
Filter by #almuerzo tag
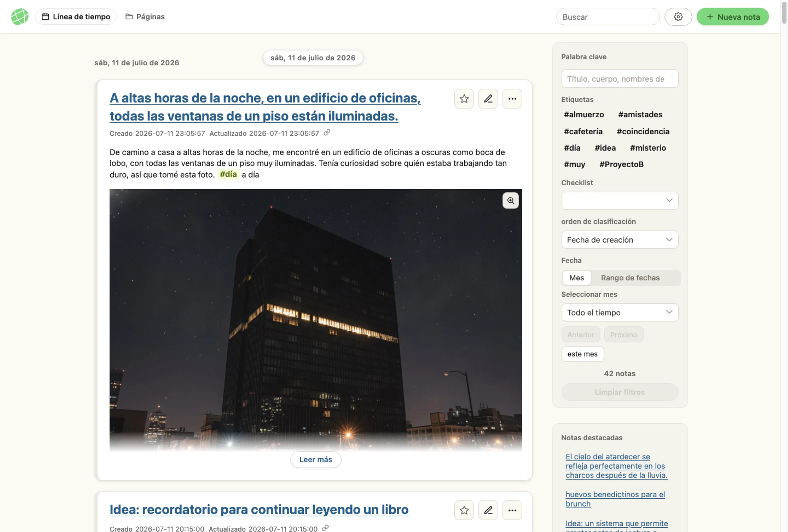point(584,115)
